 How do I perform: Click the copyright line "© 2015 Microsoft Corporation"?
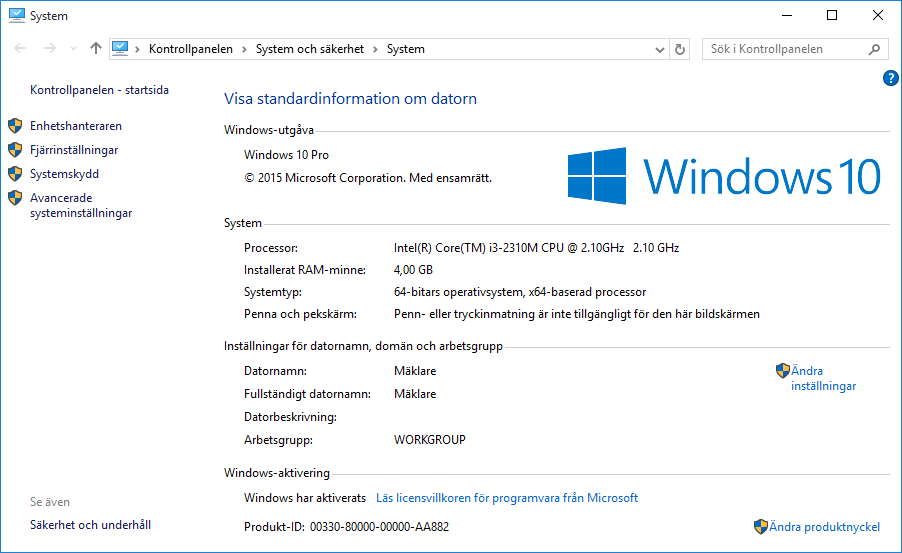click(x=324, y=178)
